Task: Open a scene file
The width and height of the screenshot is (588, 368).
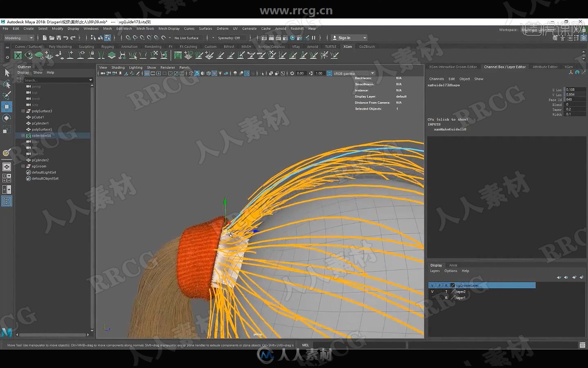Action: tap(51, 38)
